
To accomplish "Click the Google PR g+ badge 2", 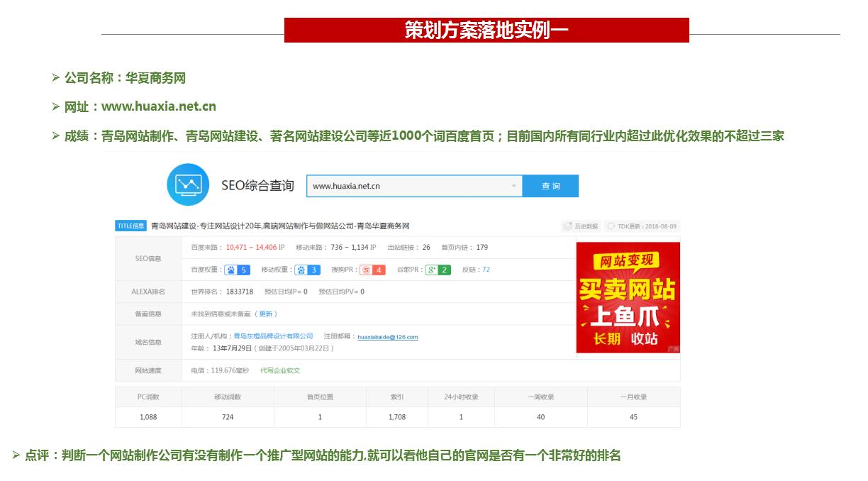I will click(438, 270).
